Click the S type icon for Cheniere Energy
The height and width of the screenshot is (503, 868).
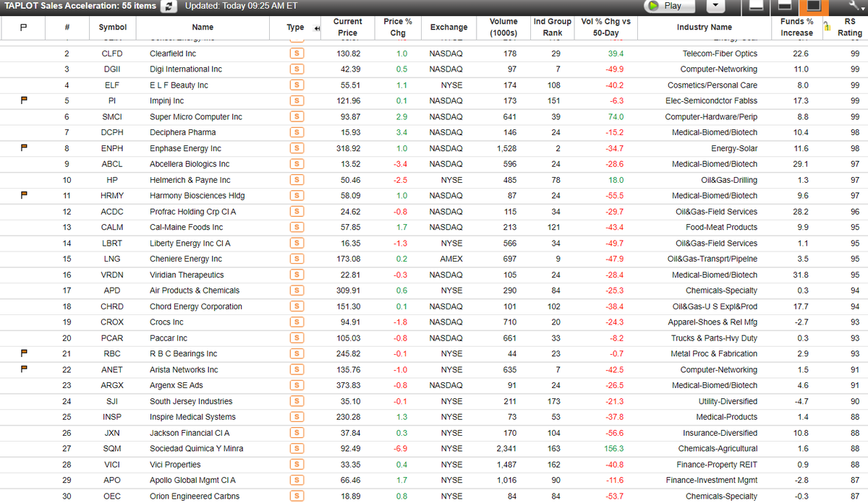coord(295,259)
